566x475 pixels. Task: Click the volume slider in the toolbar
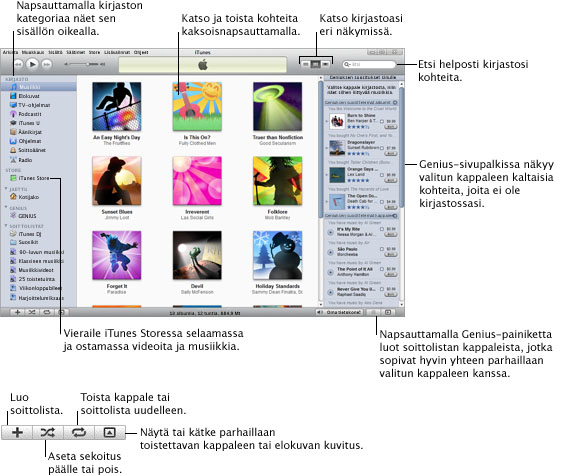click(85, 64)
